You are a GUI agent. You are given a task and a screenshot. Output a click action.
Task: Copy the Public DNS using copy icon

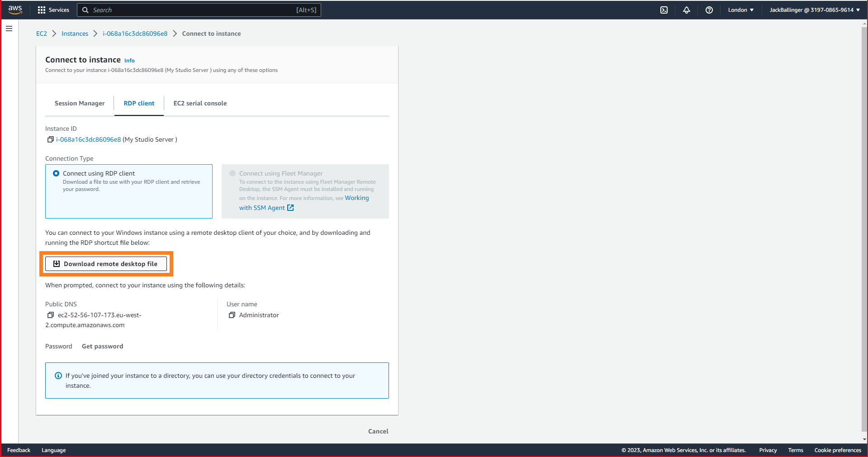(51, 315)
